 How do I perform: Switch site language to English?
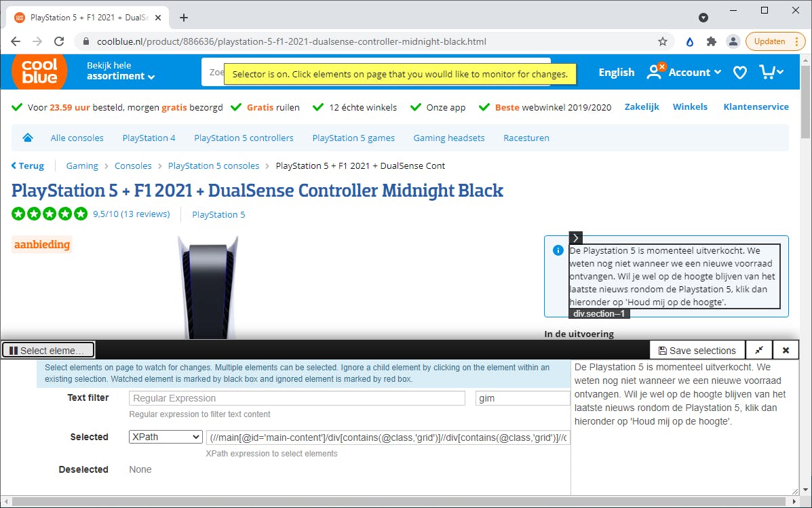point(616,73)
